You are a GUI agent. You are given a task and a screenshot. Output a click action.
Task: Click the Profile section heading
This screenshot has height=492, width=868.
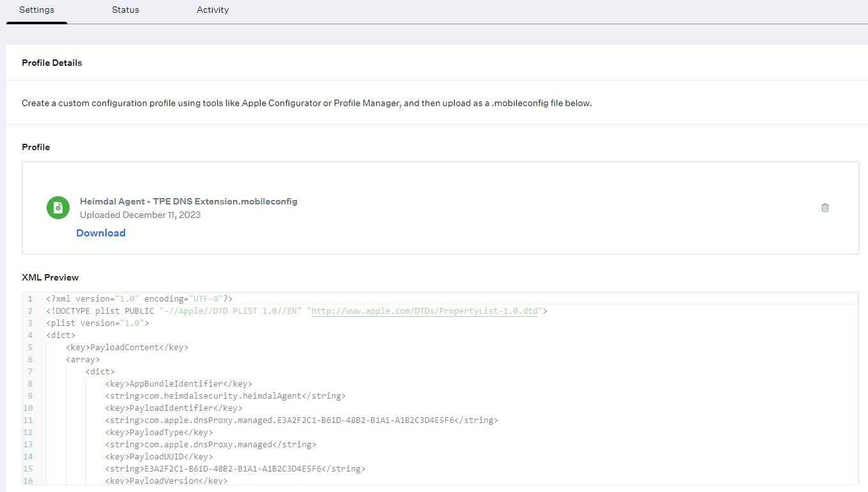pyautogui.click(x=36, y=147)
